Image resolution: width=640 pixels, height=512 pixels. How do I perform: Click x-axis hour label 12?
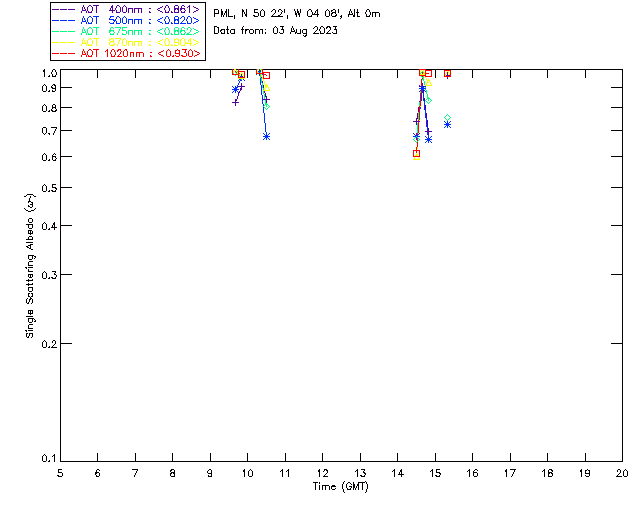click(x=322, y=473)
